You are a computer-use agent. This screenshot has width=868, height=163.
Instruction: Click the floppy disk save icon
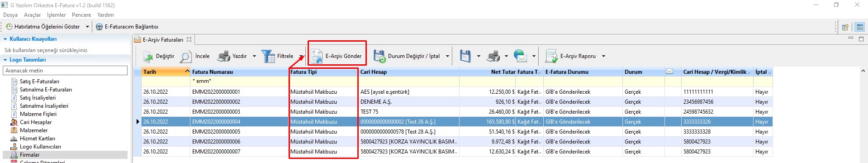tap(465, 56)
